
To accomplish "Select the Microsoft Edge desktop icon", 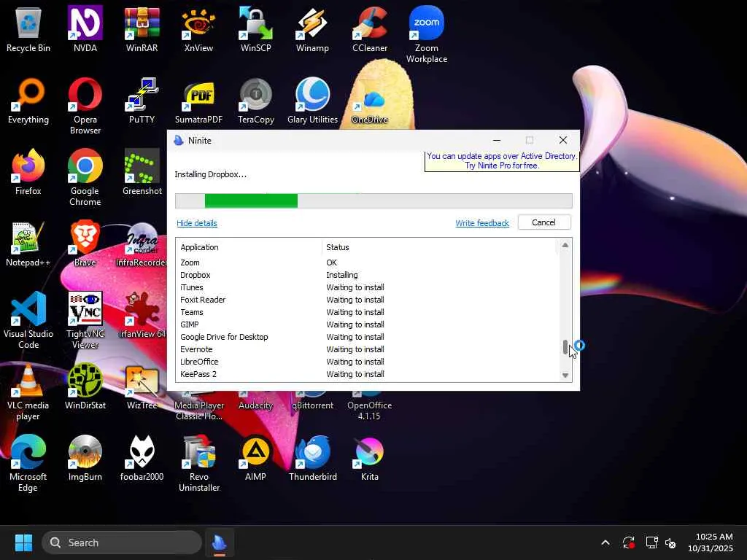I will (x=28, y=463).
